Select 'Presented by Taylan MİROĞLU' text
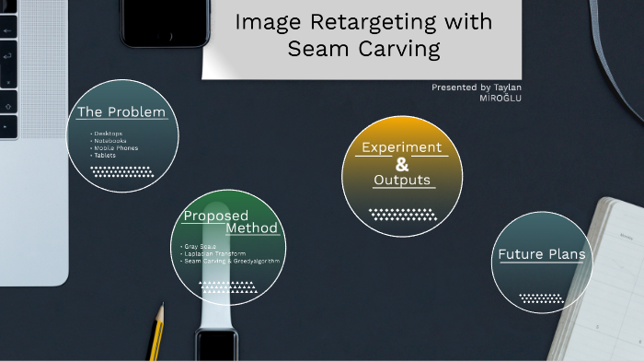Image resolution: width=644 pixels, height=362 pixels. coord(477,92)
